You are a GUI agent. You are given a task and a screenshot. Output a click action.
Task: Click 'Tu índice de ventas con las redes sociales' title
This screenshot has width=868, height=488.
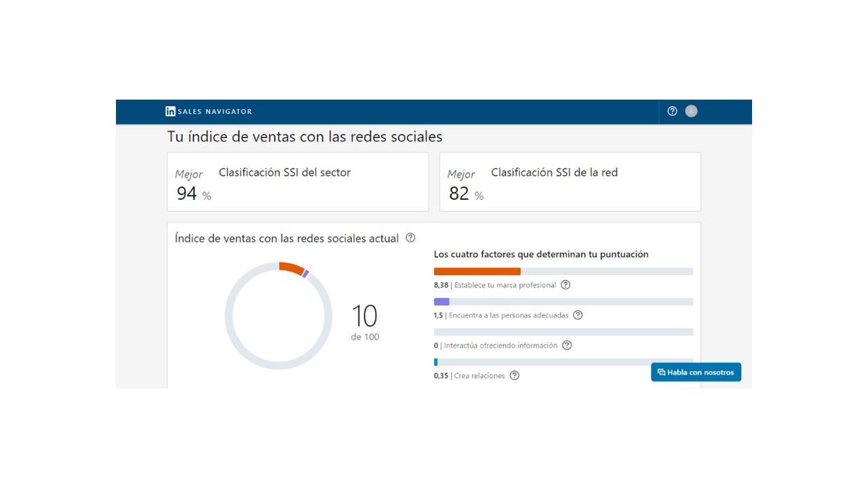304,137
